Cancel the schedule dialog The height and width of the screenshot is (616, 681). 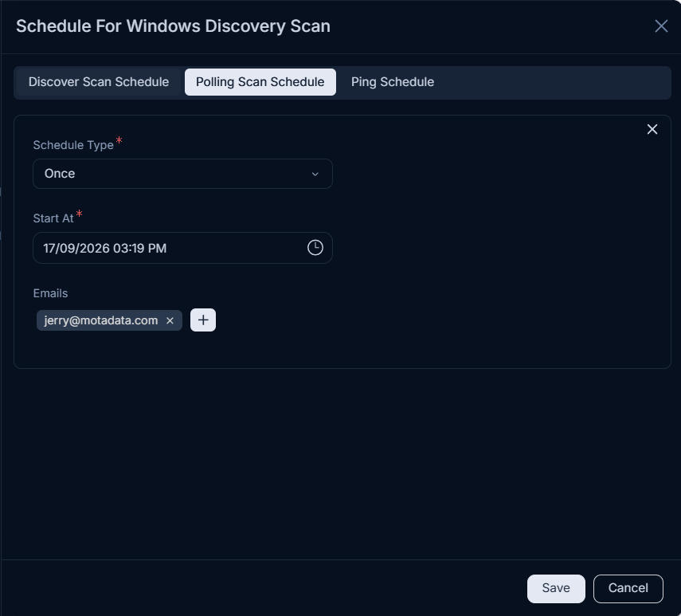[x=628, y=588]
